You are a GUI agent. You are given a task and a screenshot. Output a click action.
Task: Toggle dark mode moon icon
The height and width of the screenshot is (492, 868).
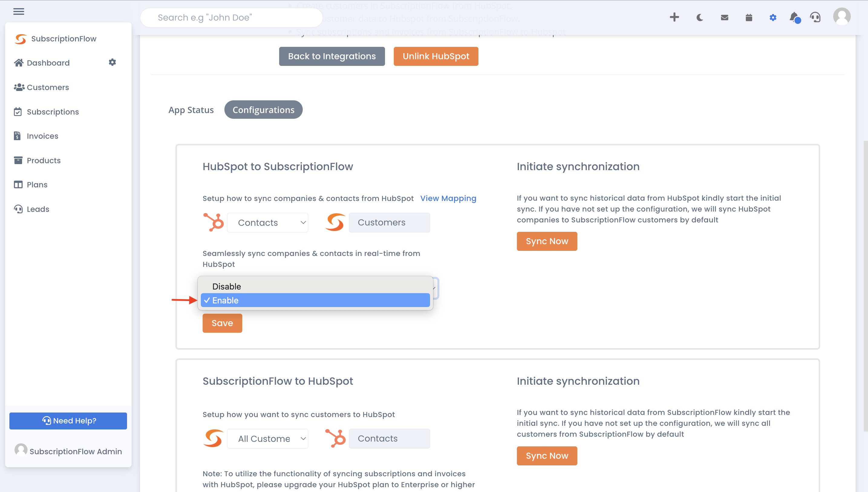coord(700,17)
